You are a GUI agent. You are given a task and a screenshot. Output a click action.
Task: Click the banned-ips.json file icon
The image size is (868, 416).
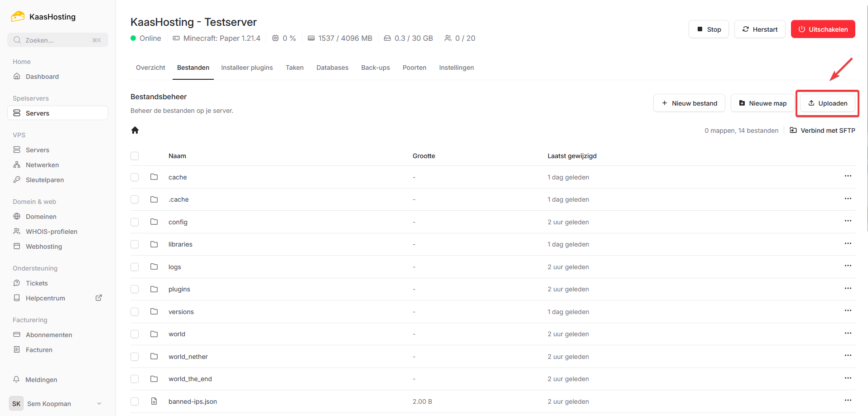[x=154, y=401]
